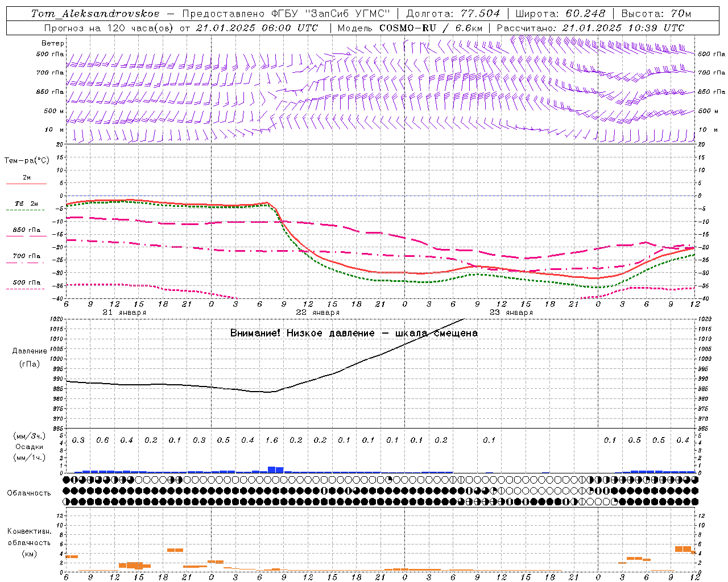
Task: Click the (км) unit under convective cloud label
Action: pyautogui.click(x=29, y=554)
